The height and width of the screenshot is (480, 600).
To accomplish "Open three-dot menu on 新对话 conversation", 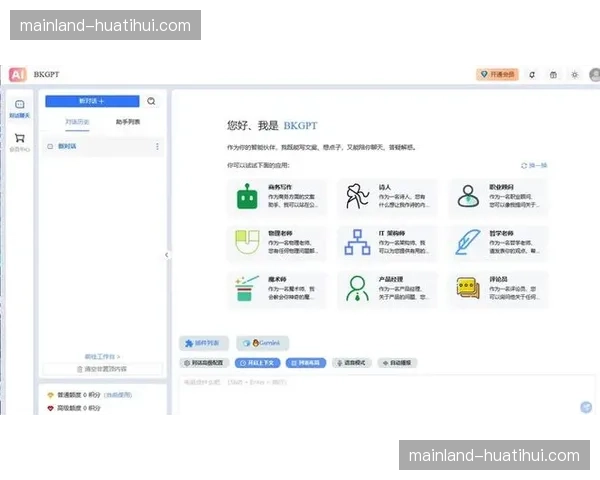I will 157,146.
